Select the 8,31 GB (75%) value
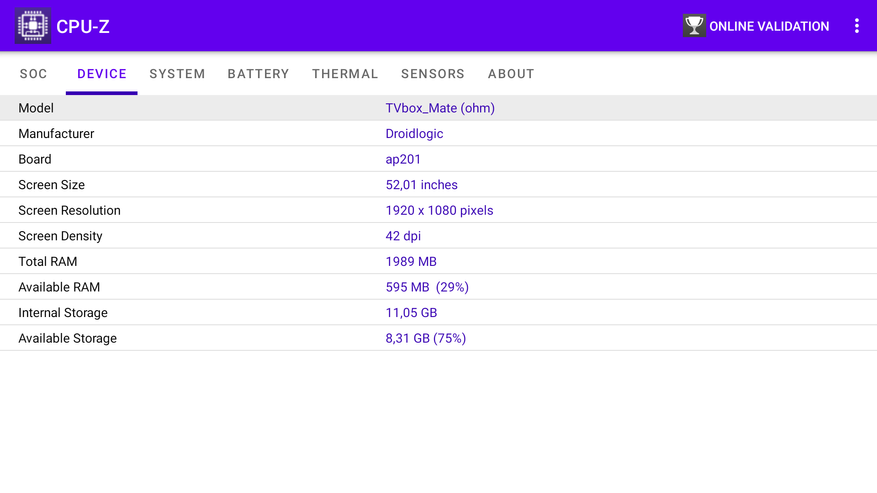This screenshot has height=493, width=877. coord(426,339)
